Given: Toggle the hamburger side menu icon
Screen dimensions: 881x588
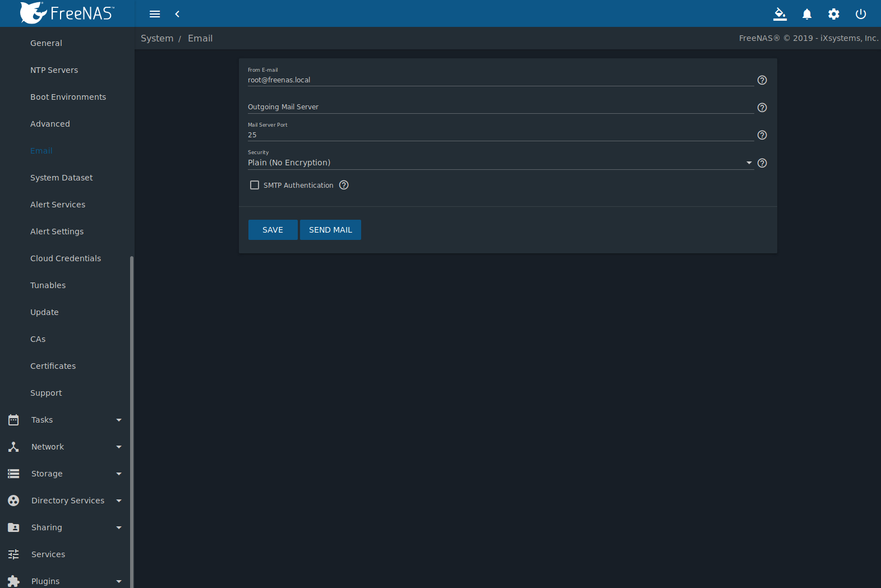Looking at the screenshot, I should (x=155, y=14).
